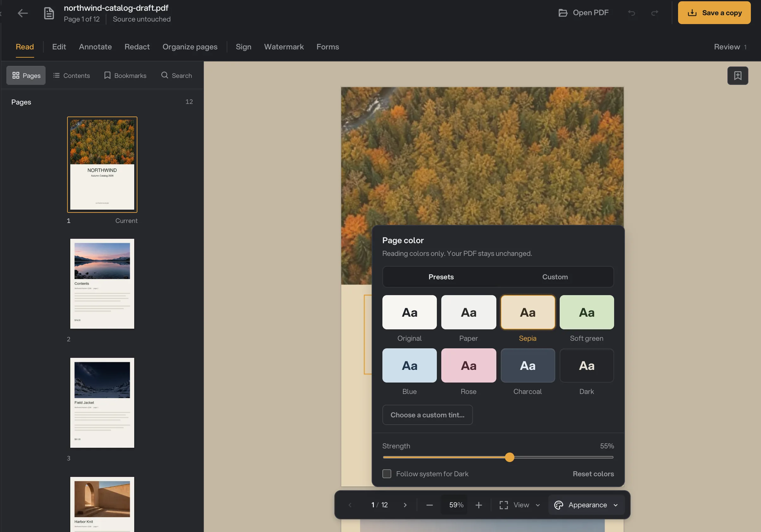The image size is (761, 532).
Task: Open the Sign tab
Action: coord(243,47)
